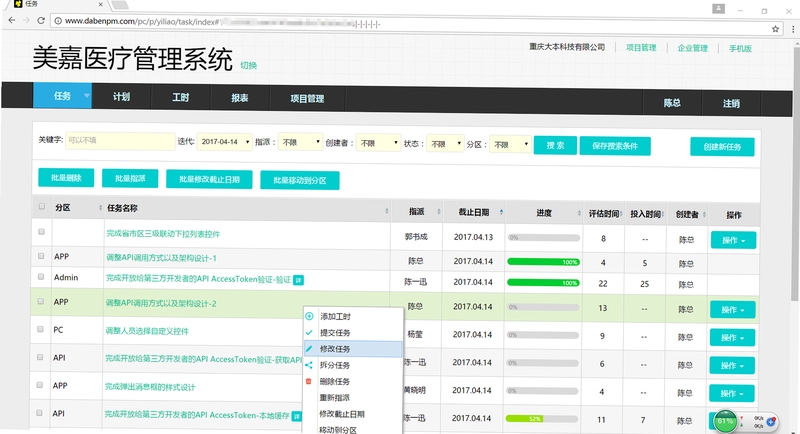Open the 状态 filter dropdown

tap(445, 144)
